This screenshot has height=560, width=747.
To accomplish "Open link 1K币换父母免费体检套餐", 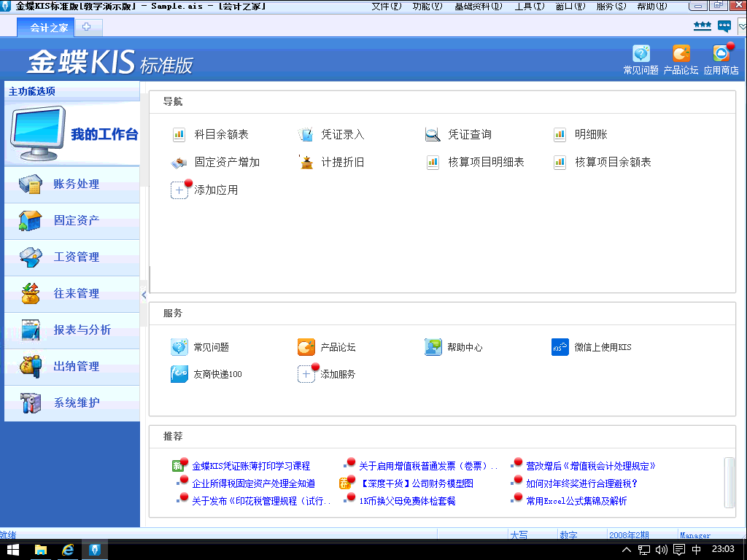I will click(407, 502).
